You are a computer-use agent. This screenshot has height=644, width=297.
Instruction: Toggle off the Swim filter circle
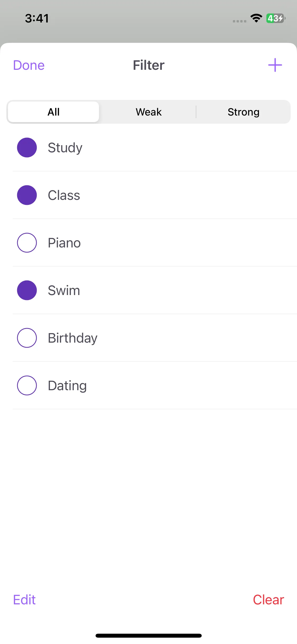27,290
